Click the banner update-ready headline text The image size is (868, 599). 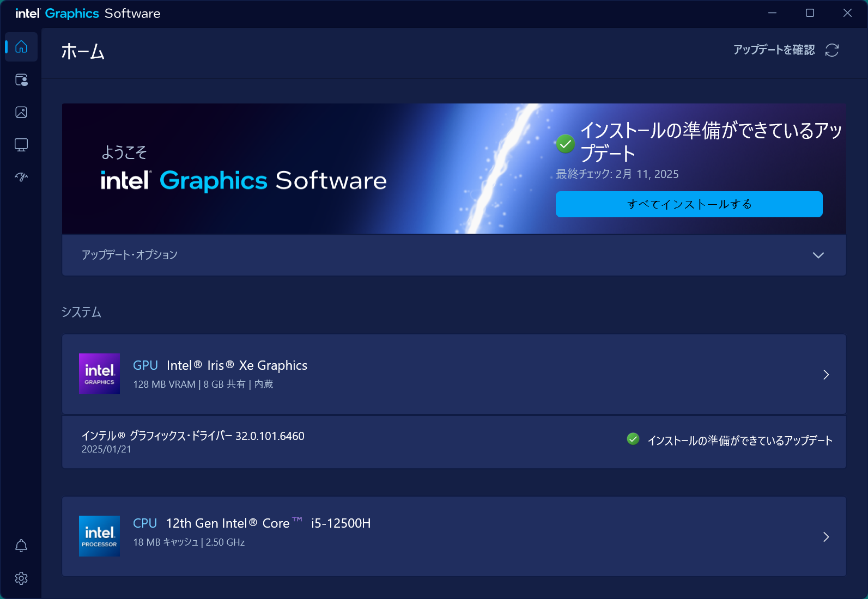[x=711, y=142]
